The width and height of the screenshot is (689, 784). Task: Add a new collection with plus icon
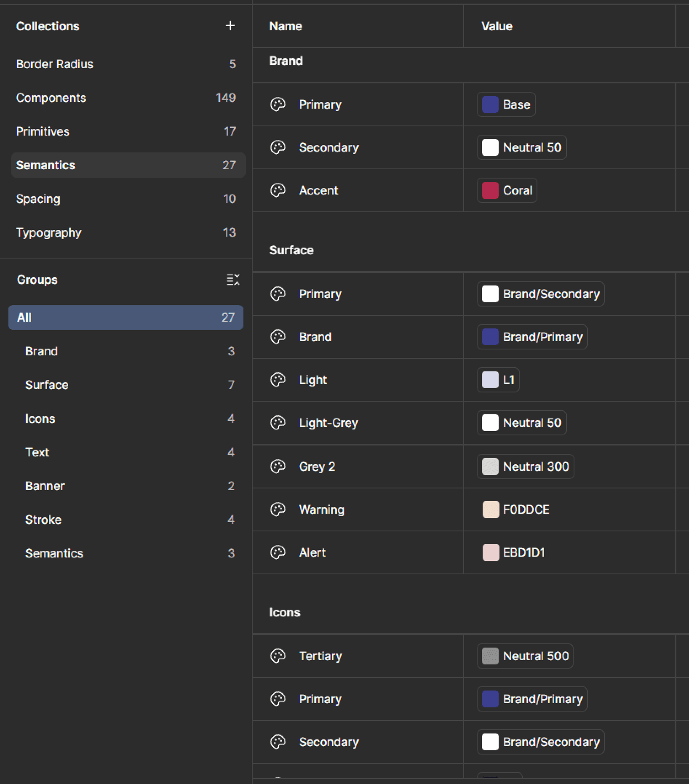pos(230,26)
